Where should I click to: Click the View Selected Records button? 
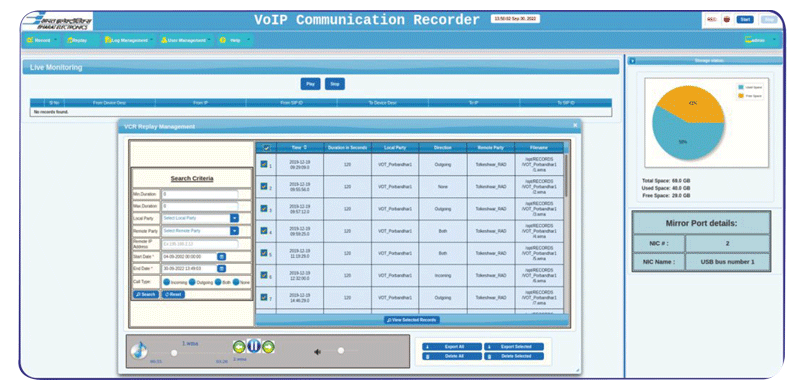[x=412, y=320]
